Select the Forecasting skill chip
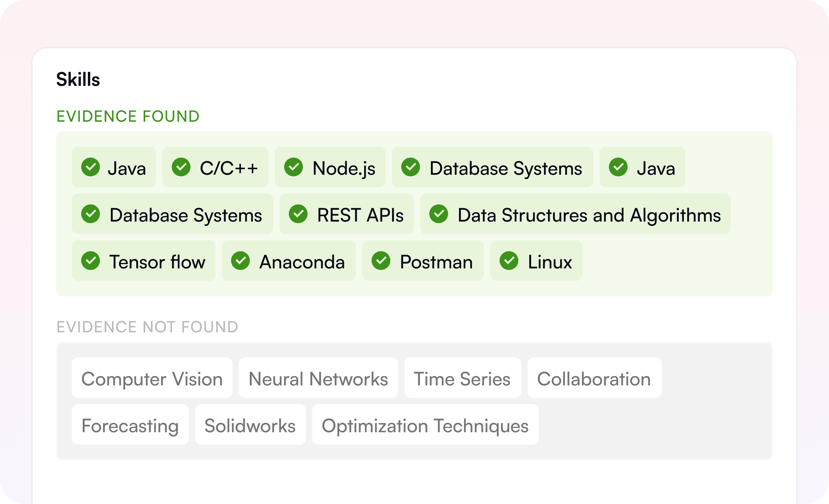 click(x=130, y=425)
